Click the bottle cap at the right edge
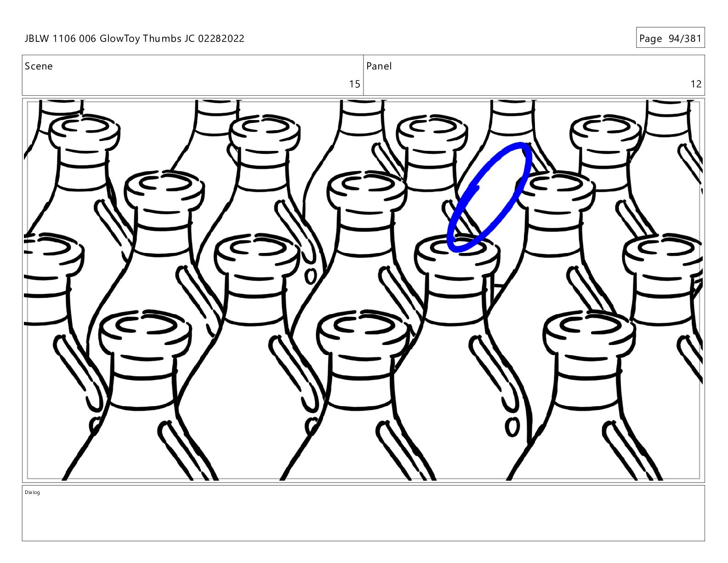The image size is (728, 563). point(663,256)
